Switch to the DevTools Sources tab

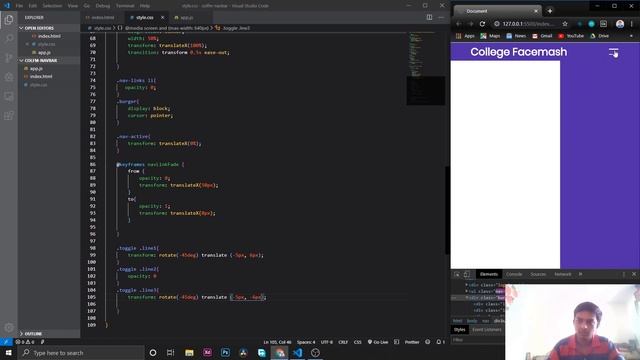538,274
